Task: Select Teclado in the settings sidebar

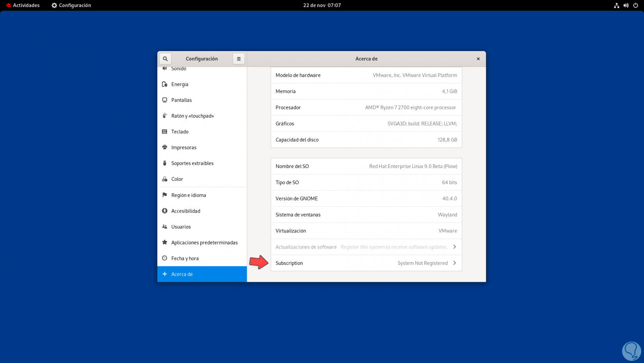Action: pos(202,132)
